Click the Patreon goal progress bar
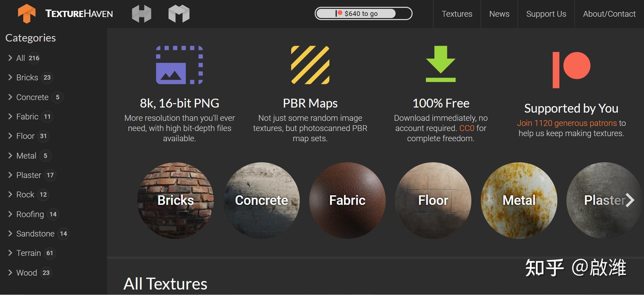This screenshot has width=644, height=295. click(363, 14)
